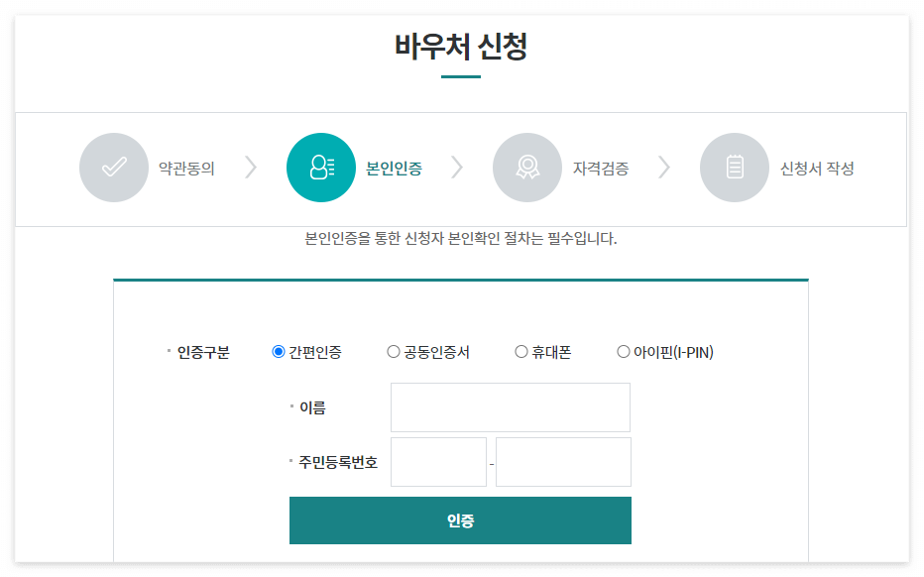Click the chevron arrow after 자격검증
The width and height of the screenshot is (924, 577).
(x=664, y=168)
